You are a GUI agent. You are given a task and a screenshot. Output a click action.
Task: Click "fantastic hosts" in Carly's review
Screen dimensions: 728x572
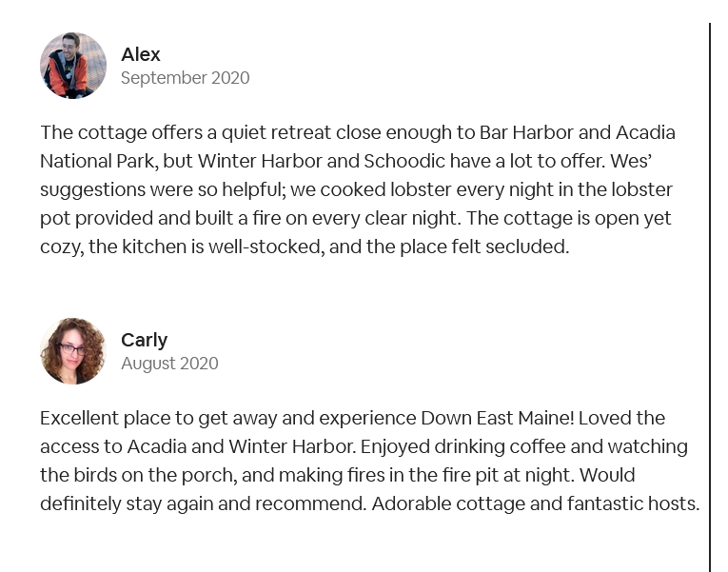pos(635,503)
